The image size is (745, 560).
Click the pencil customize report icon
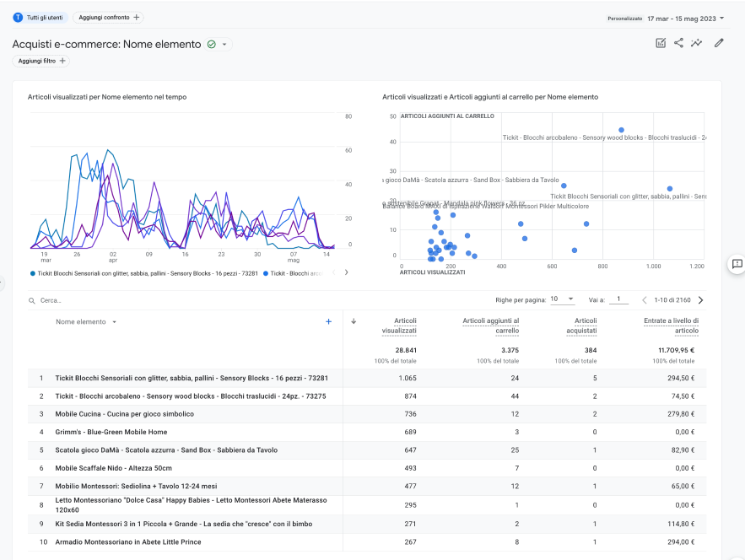point(719,44)
